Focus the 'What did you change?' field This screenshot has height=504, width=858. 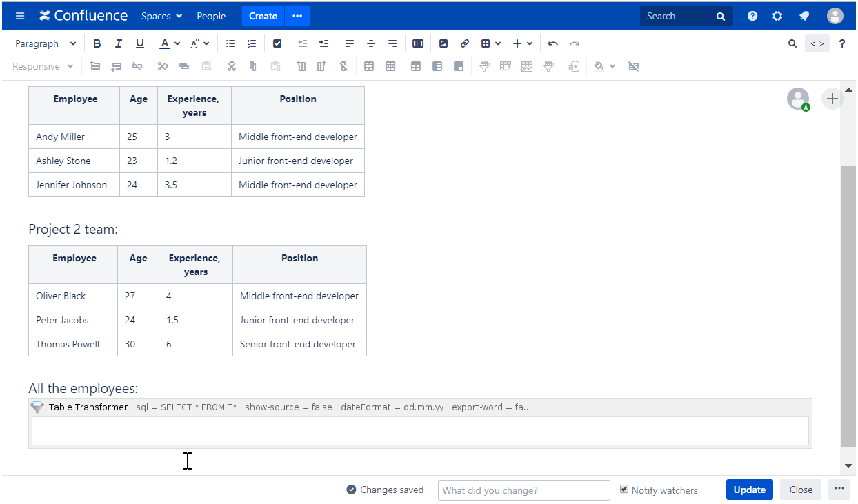tap(523, 490)
